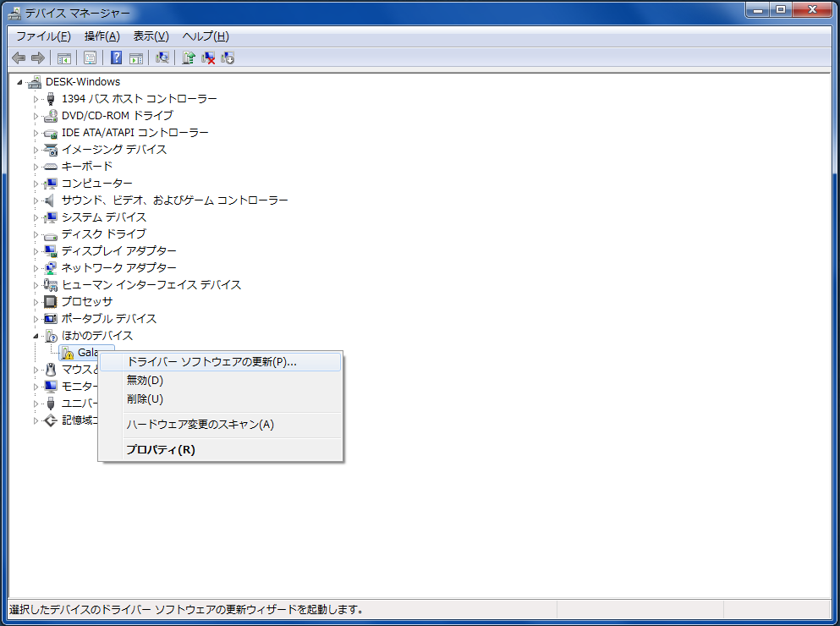
Task: Click the Back arrow toolbar button
Action: [x=19, y=58]
